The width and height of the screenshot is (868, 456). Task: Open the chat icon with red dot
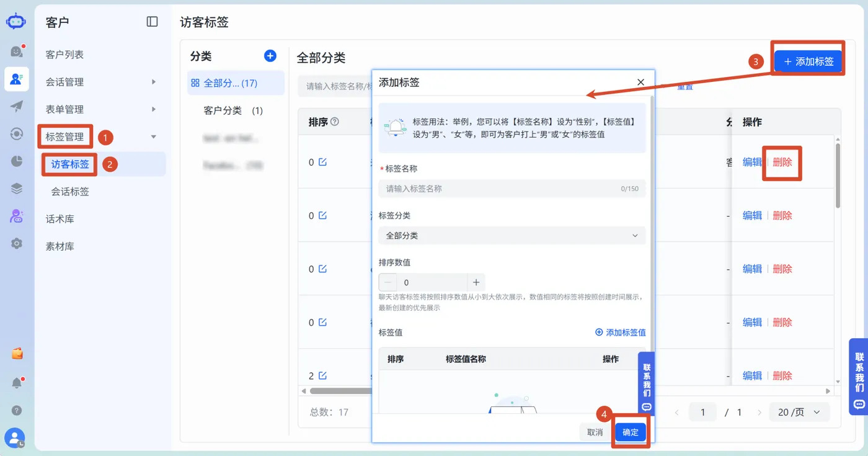(x=17, y=51)
